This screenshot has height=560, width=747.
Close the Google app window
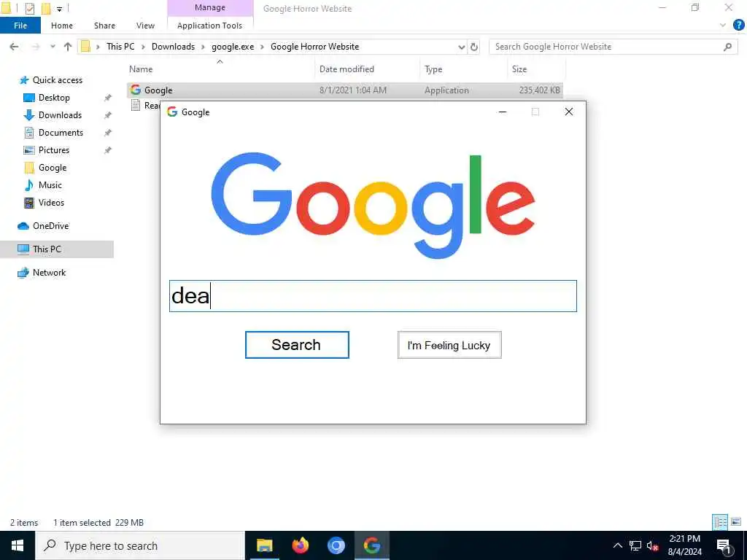pos(569,112)
